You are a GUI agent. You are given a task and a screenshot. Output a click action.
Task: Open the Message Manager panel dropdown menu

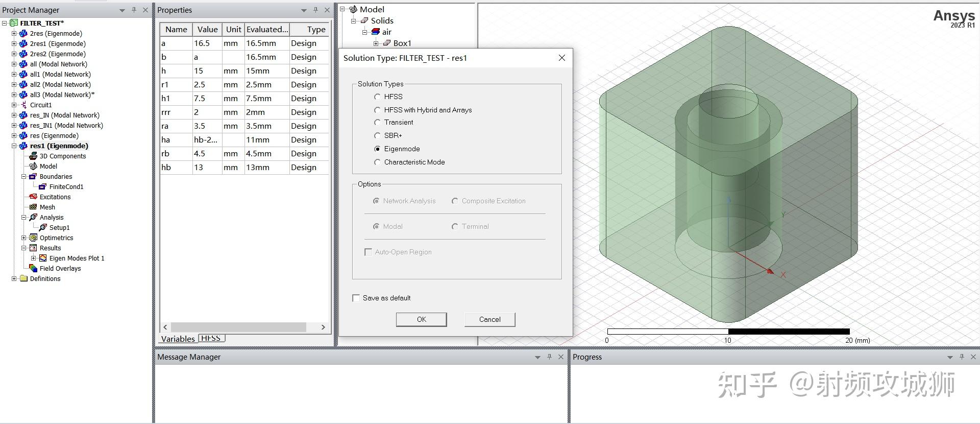point(537,357)
